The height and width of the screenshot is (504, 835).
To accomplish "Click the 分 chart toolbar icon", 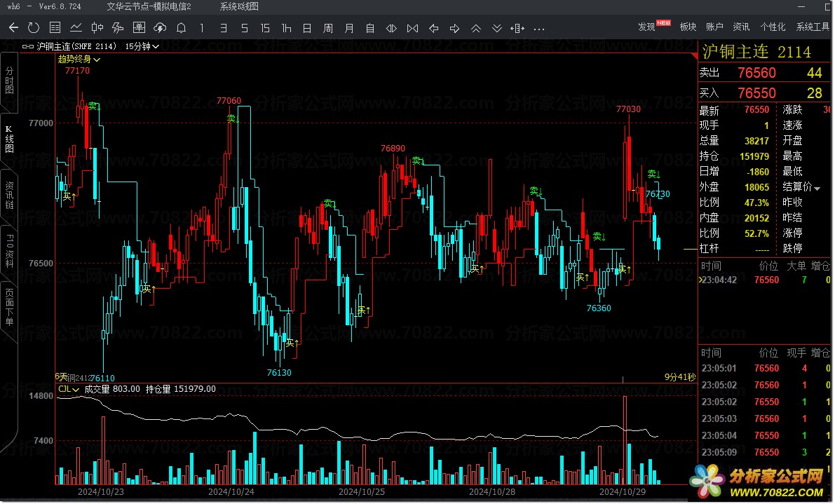I will pos(118,27).
